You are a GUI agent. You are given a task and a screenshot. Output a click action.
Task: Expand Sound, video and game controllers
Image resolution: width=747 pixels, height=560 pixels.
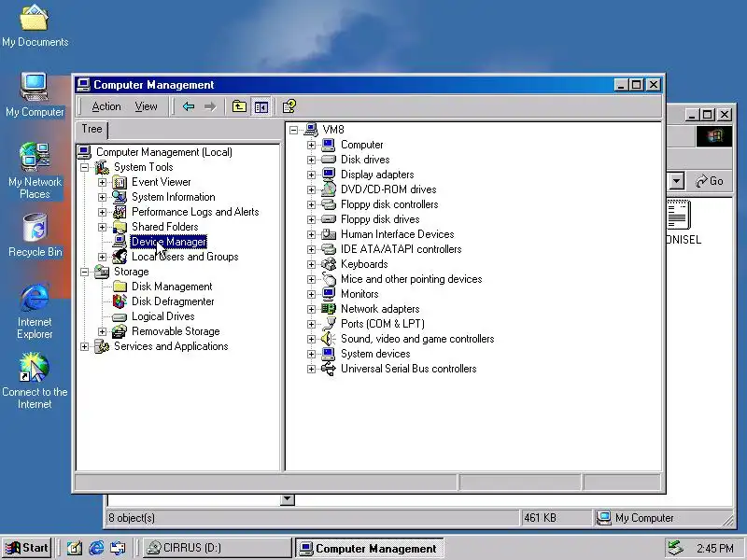[x=311, y=339]
